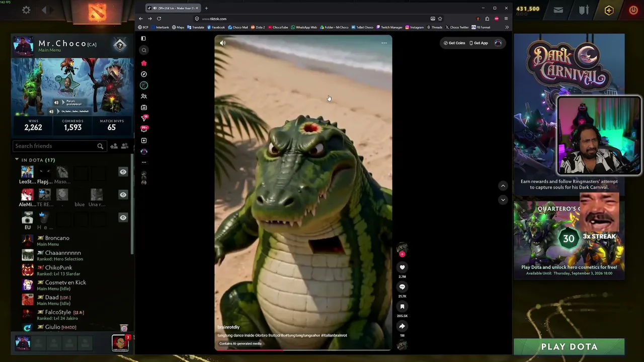644x362 pixels.
Task: Open TikTok LIVE icon in sidebar
Action: tap(144, 108)
